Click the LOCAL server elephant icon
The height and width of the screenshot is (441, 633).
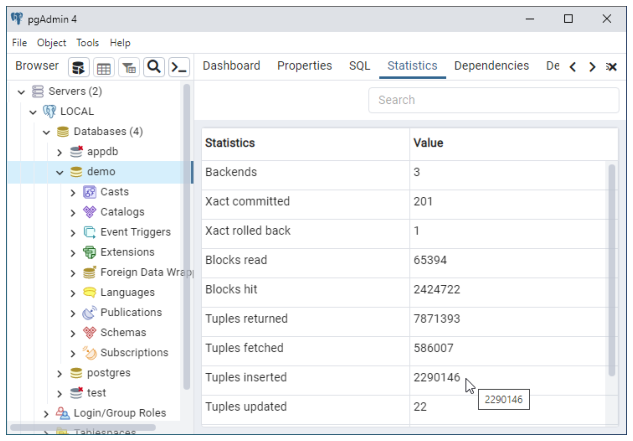[49, 111]
